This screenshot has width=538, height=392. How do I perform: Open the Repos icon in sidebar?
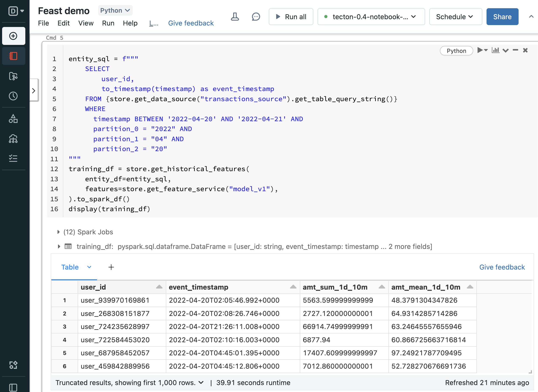tap(13, 76)
